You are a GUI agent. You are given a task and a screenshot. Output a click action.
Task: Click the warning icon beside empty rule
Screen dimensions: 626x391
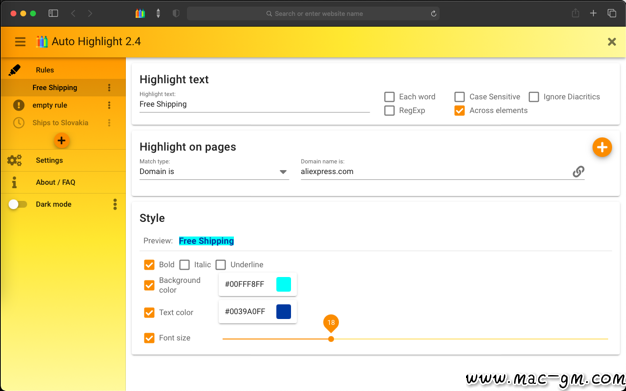[18, 105]
